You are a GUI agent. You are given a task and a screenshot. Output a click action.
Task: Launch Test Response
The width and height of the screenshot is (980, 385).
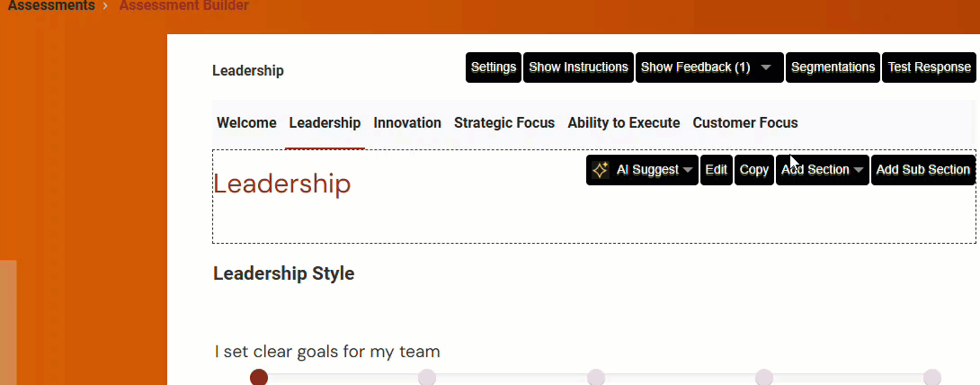(x=929, y=67)
